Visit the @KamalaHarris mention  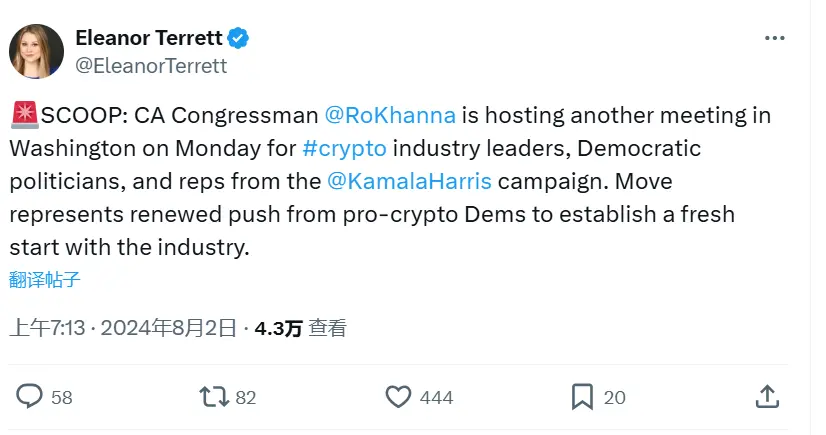coord(409,181)
